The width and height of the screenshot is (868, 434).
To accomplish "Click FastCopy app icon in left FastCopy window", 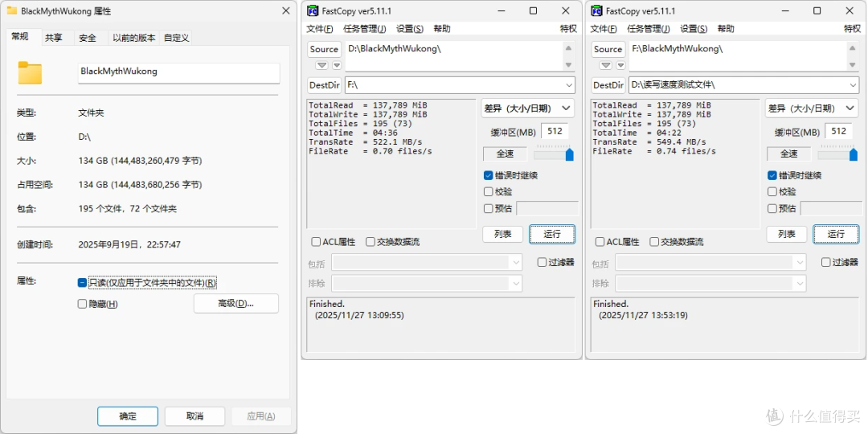I will [x=313, y=11].
